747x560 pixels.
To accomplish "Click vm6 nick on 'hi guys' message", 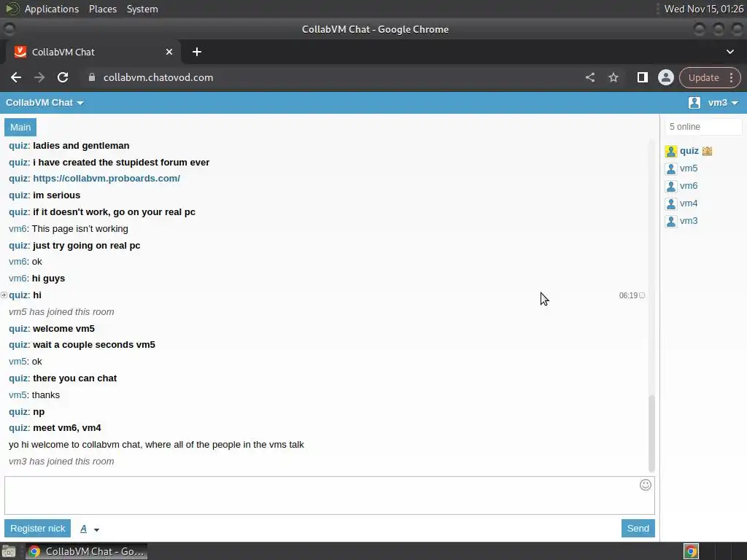I will pos(18,278).
